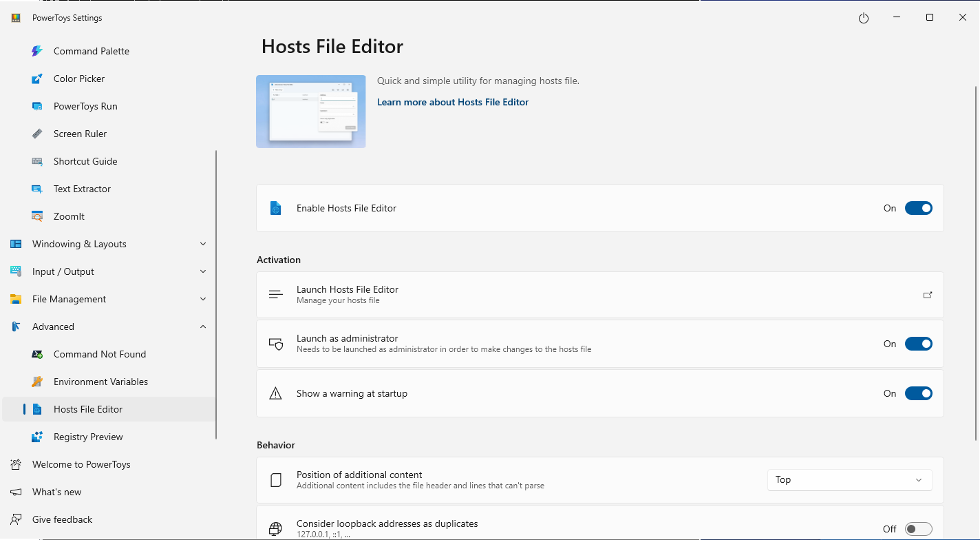Click the sidebar navigation scrollbar
Viewport: 980px width, 540px height.
tap(217, 295)
